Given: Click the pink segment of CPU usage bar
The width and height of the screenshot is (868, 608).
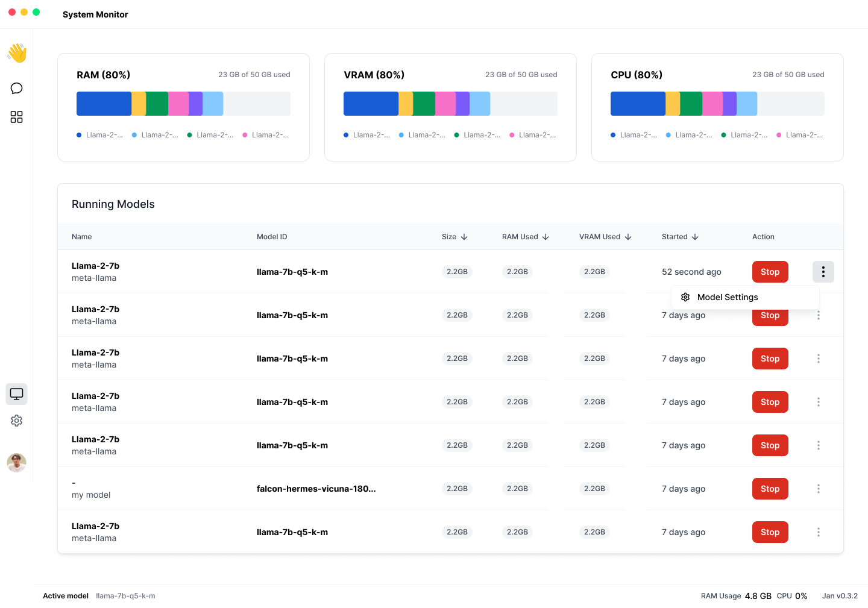Looking at the screenshot, I should (712, 104).
